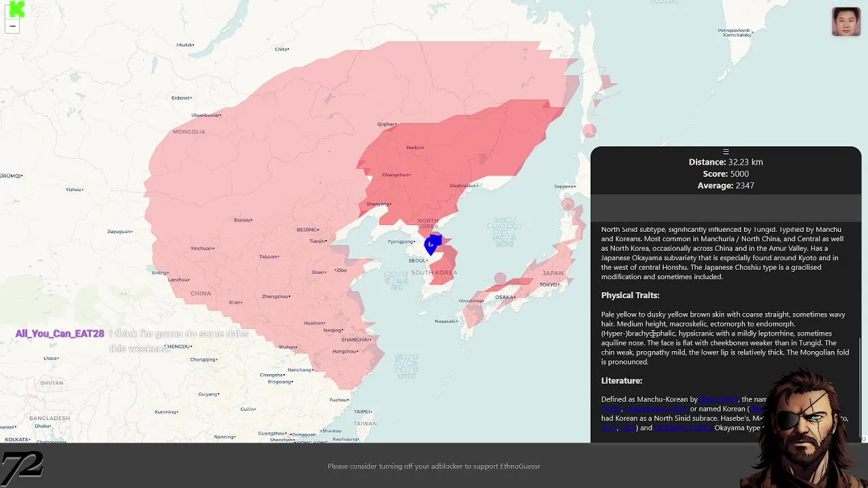The image size is (868, 488).
Task: Select the 'Literature:' heading
Action: pos(621,380)
